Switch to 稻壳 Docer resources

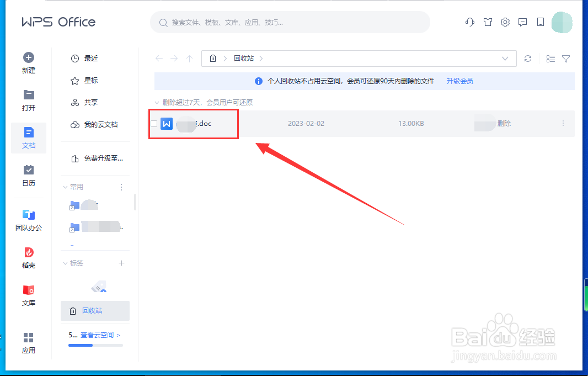pyautogui.click(x=28, y=257)
